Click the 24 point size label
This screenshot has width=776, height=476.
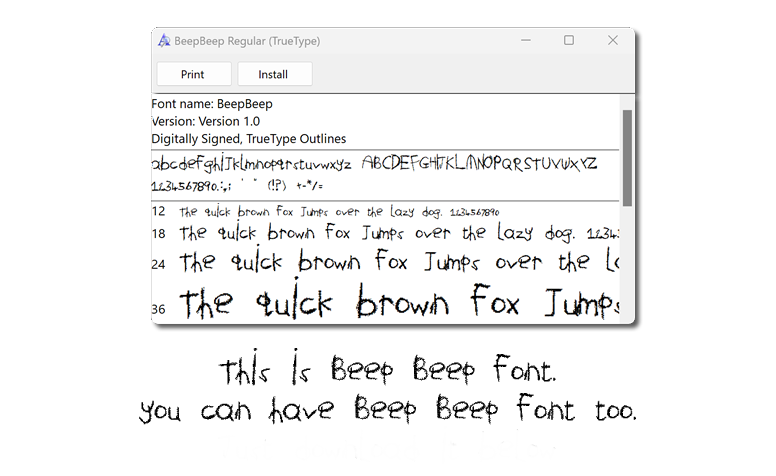(x=158, y=265)
